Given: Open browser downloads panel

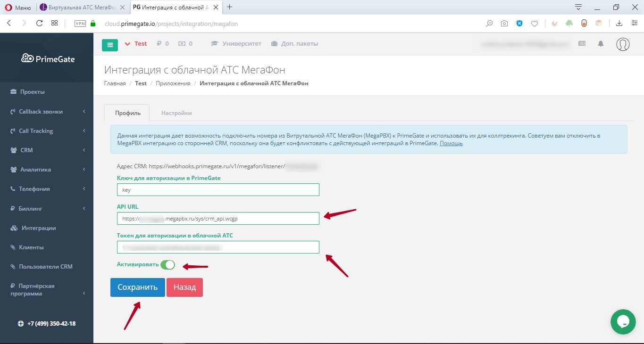Looking at the screenshot, I should (619, 23).
